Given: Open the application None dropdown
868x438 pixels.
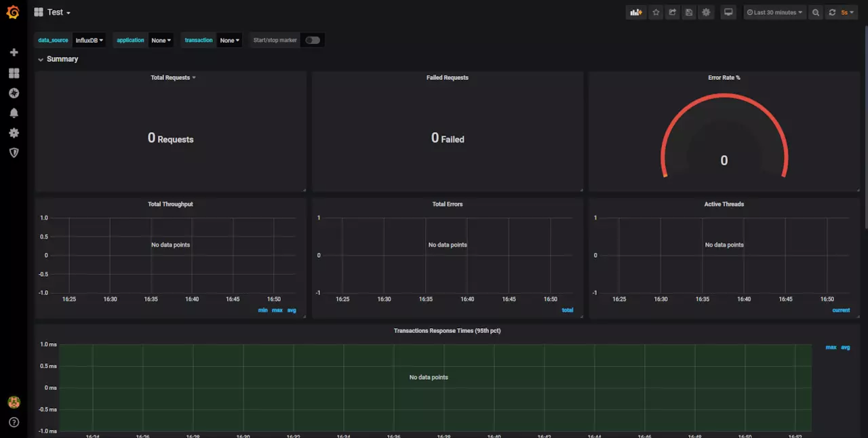Looking at the screenshot, I should (x=161, y=40).
